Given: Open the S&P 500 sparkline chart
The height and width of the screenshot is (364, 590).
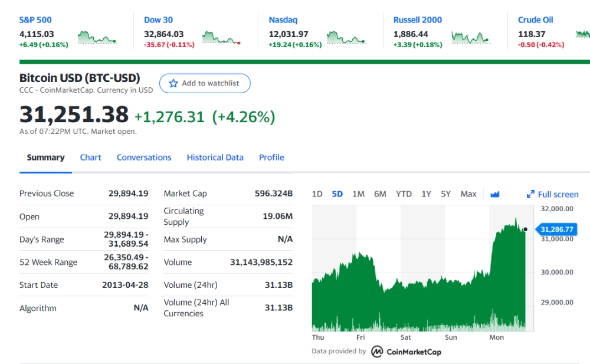Looking at the screenshot, I should (97, 38).
